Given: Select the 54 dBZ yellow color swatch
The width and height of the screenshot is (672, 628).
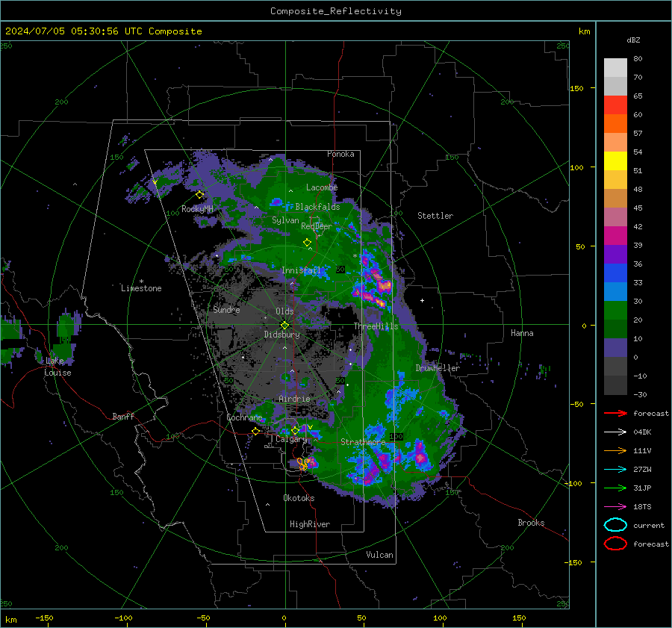Looking at the screenshot, I should point(615,161).
